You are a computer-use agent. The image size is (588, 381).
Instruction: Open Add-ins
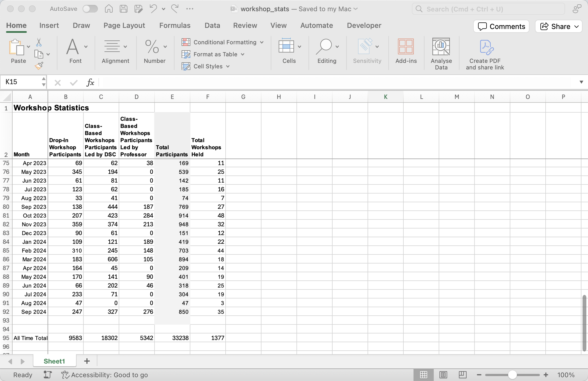[x=406, y=51]
